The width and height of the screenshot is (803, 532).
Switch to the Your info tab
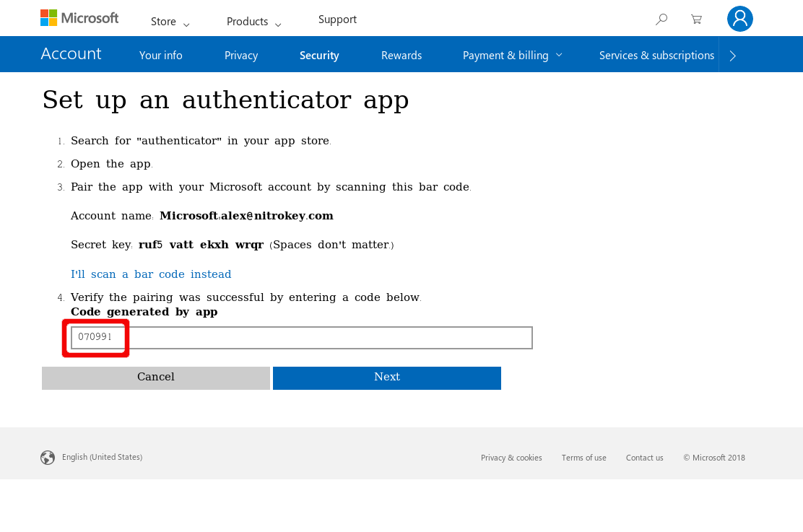click(160, 56)
